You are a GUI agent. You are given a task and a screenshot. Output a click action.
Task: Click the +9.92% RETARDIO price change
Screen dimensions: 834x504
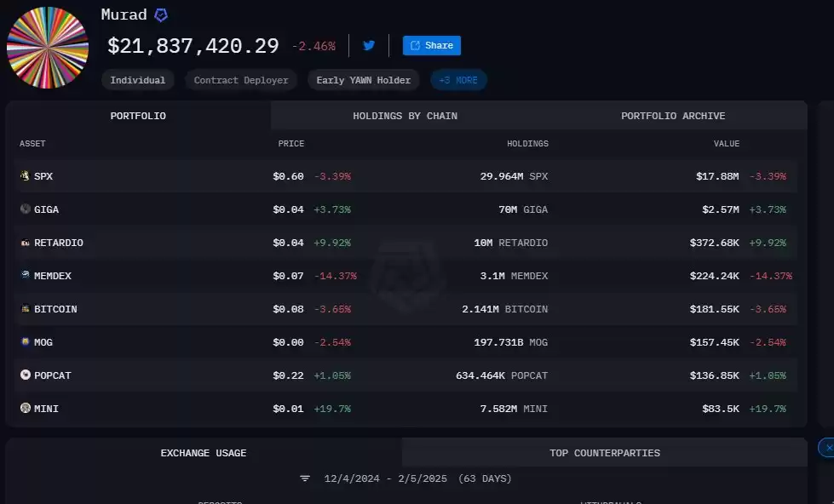pos(332,243)
